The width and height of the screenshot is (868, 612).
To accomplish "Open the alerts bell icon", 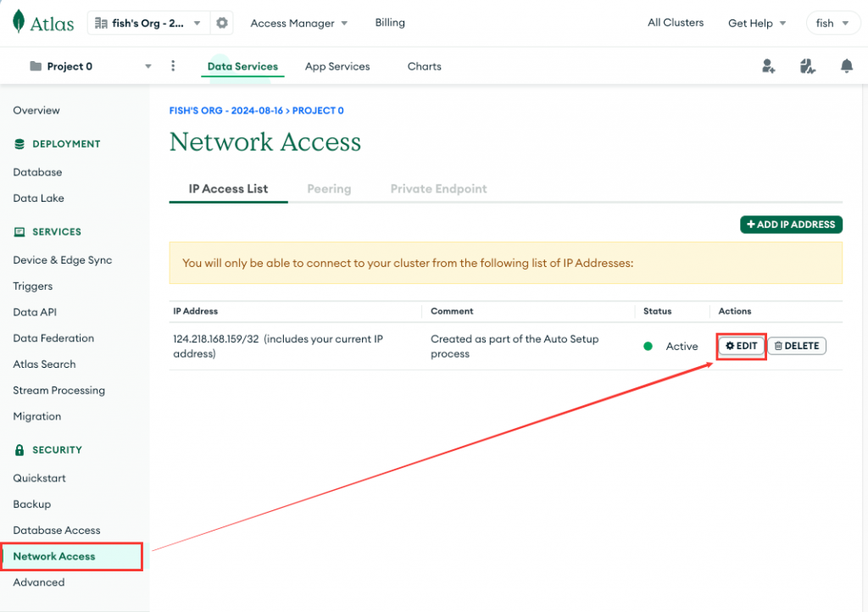I will [x=847, y=66].
